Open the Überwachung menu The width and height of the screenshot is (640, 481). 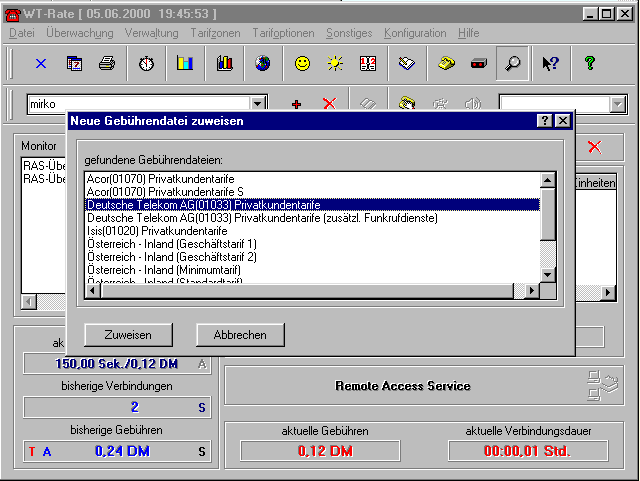pyautogui.click(x=80, y=33)
